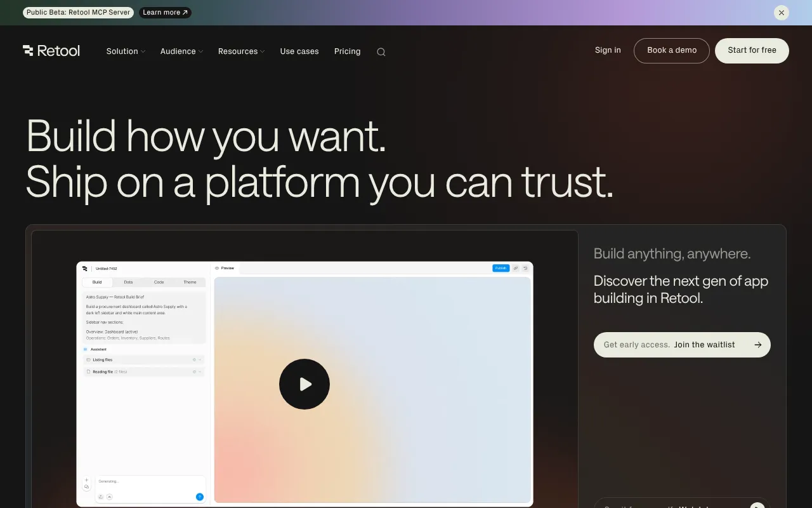
Task: Click the status circle on Reading file row
Action: [194, 371]
